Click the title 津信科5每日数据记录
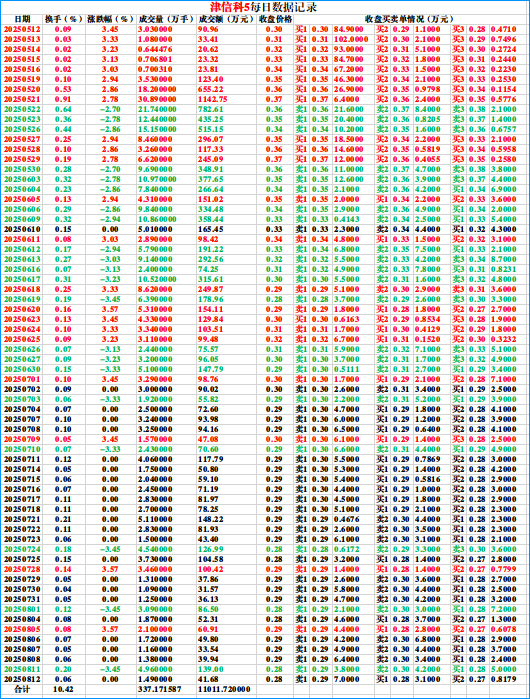This screenshot has height=699, width=530. pyautogui.click(x=264, y=8)
